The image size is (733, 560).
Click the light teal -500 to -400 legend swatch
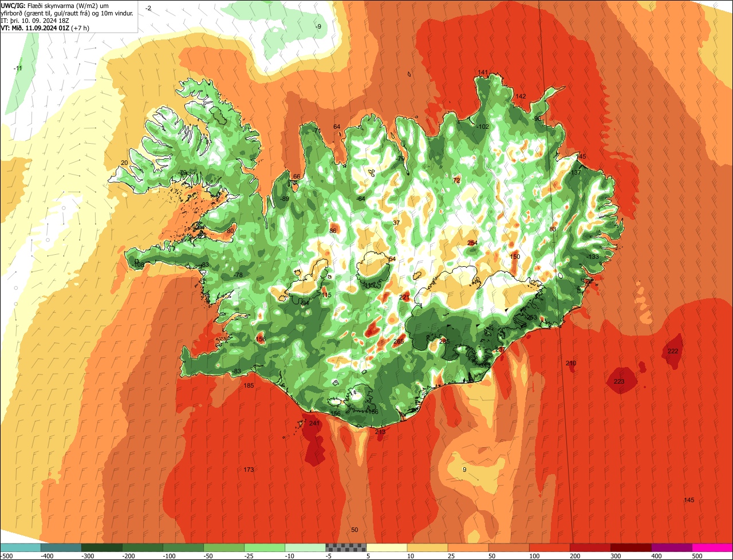(x=20, y=547)
